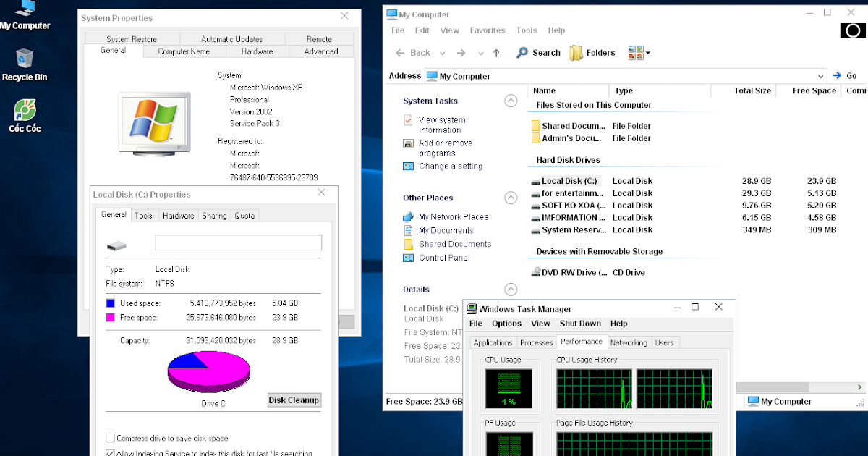Select System Reserved drive icon
This screenshot has height=456, width=868.
coord(535,230)
